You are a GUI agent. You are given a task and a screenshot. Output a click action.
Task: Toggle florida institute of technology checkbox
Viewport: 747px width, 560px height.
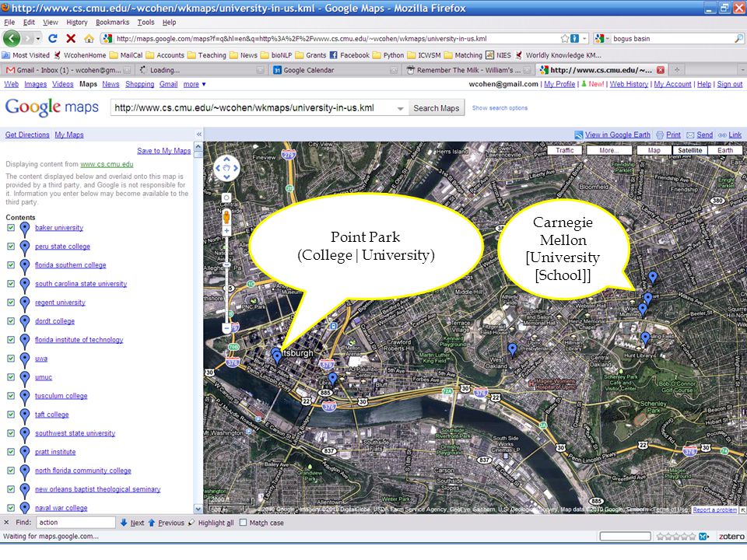point(11,340)
